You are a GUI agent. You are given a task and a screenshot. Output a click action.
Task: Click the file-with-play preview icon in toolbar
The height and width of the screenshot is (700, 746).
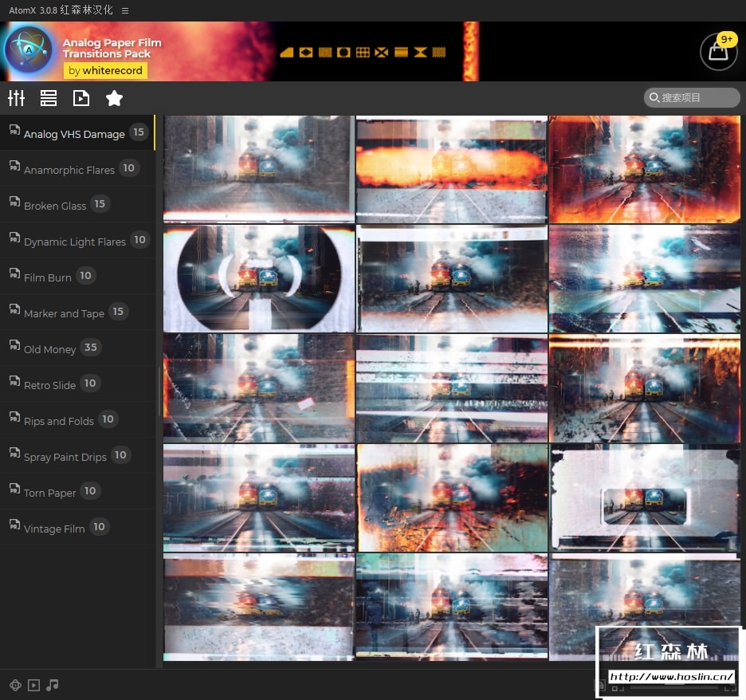click(x=81, y=98)
